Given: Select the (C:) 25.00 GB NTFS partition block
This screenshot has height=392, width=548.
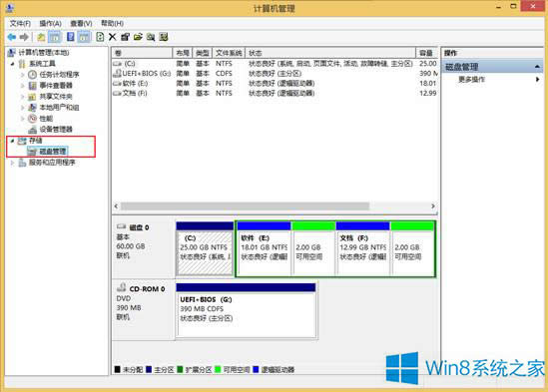Looking at the screenshot, I should 205,248.
